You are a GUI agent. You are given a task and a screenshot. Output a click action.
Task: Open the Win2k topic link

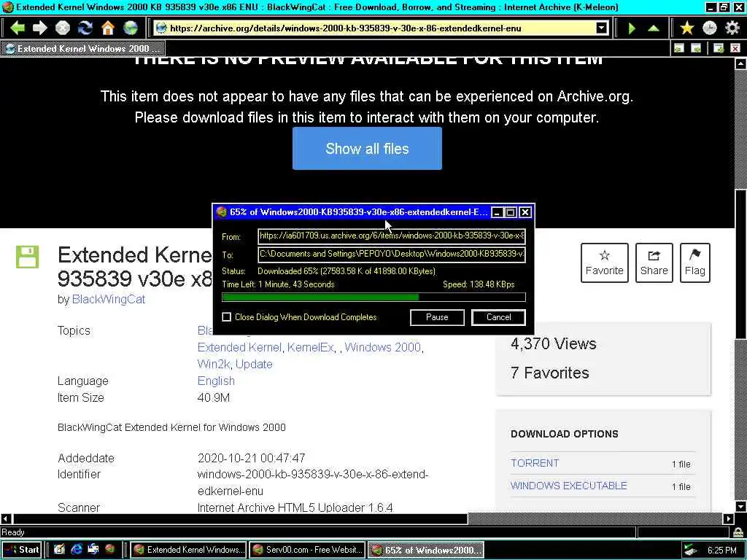[x=214, y=364]
